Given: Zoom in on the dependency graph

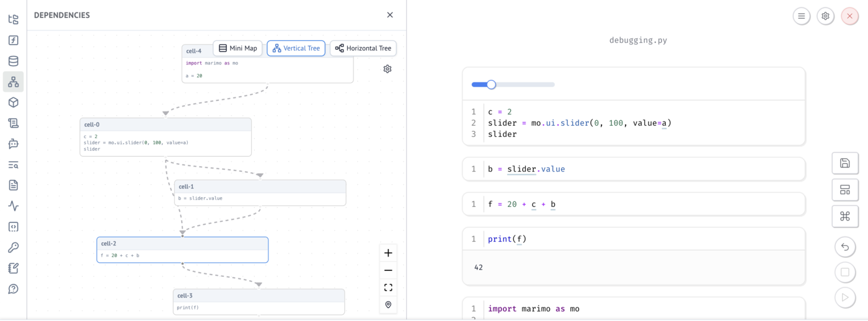Looking at the screenshot, I should pyautogui.click(x=388, y=253).
